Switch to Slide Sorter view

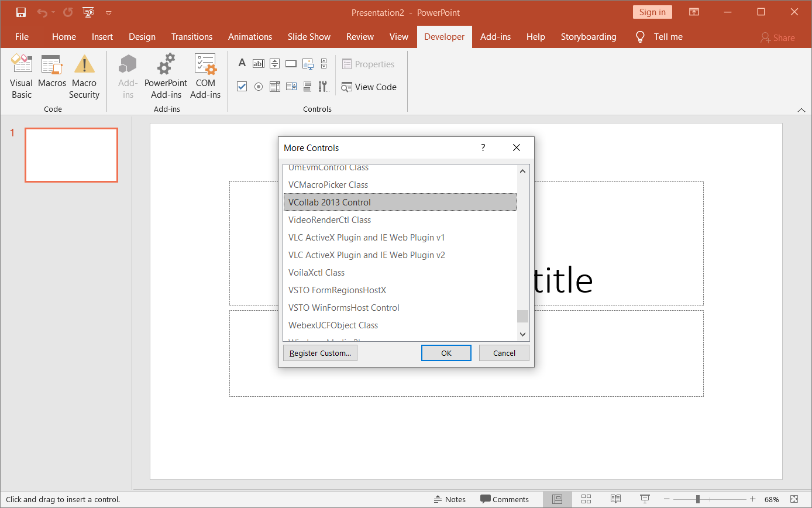(586, 499)
